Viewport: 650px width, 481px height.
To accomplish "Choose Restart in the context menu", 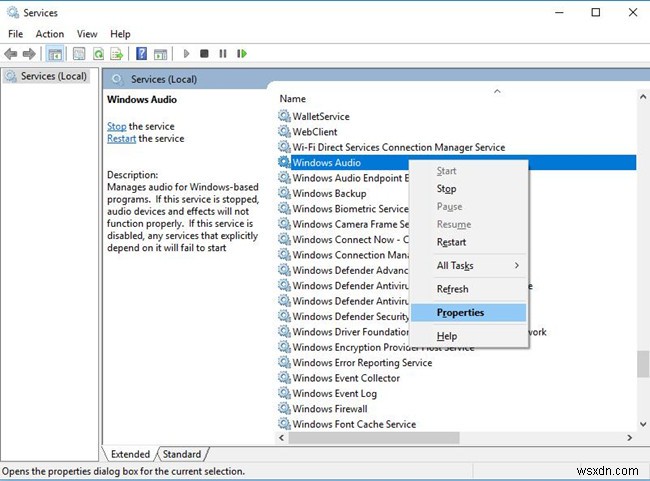I will pyautogui.click(x=468, y=242).
